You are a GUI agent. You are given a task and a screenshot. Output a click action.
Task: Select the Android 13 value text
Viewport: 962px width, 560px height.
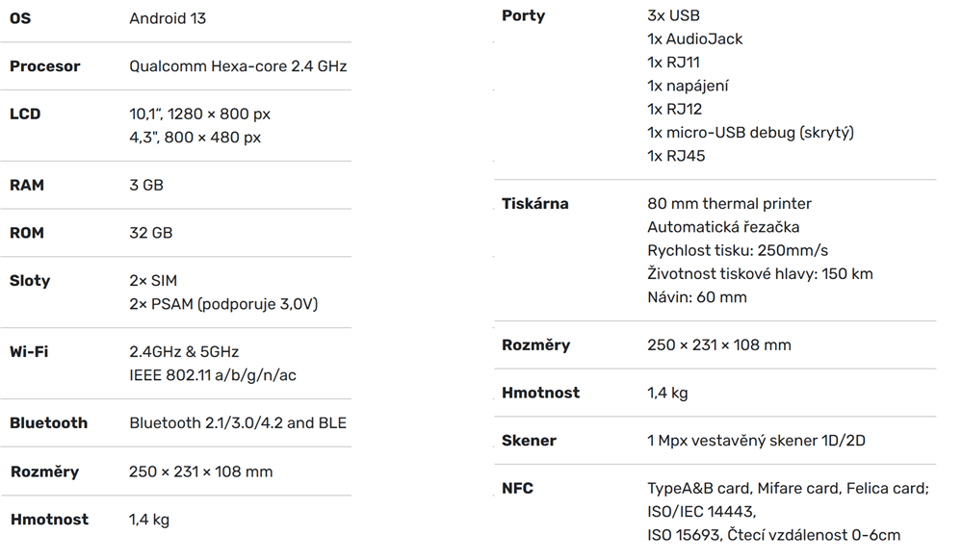click(168, 18)
